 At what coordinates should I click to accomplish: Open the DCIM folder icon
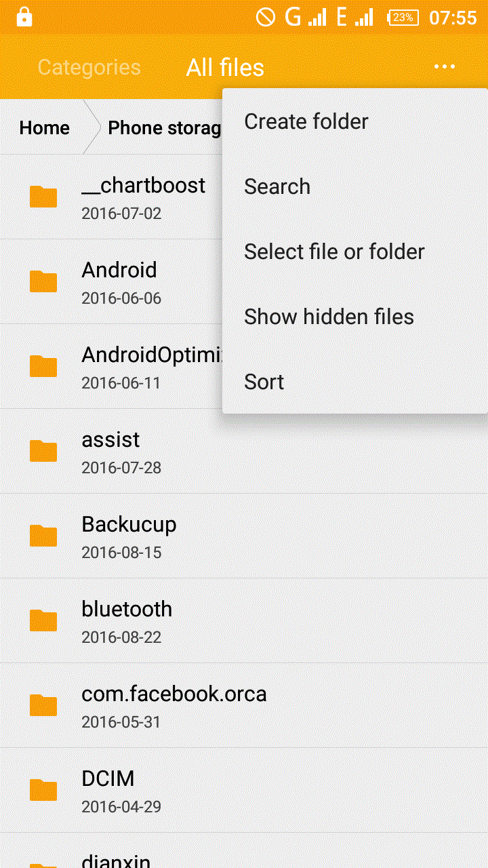[43, 790]
